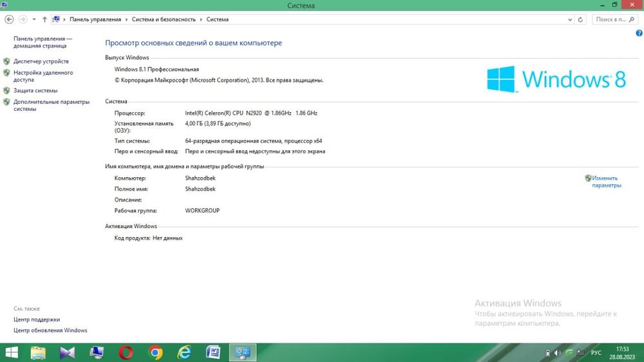Click the shield icon beside Диспетчер устройств
Screen dimensions: 644x362
tap(6, 61)
